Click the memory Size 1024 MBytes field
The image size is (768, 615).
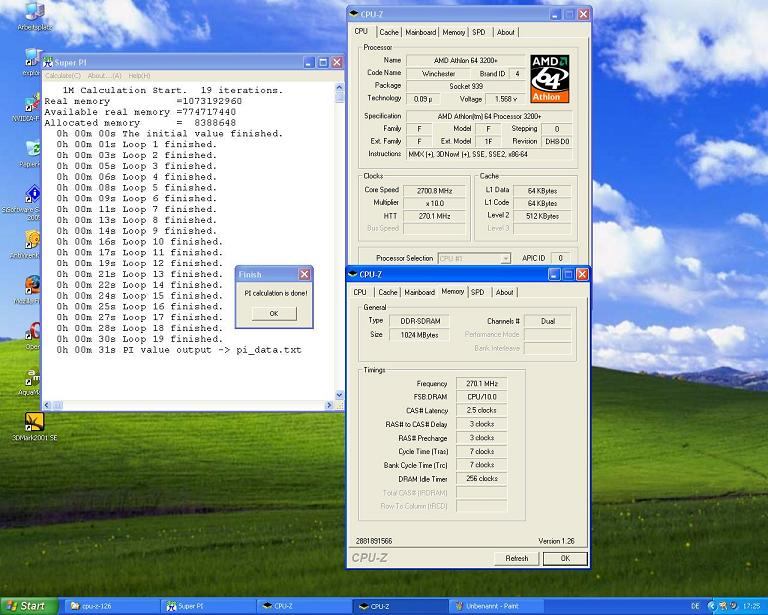[419, 335]
